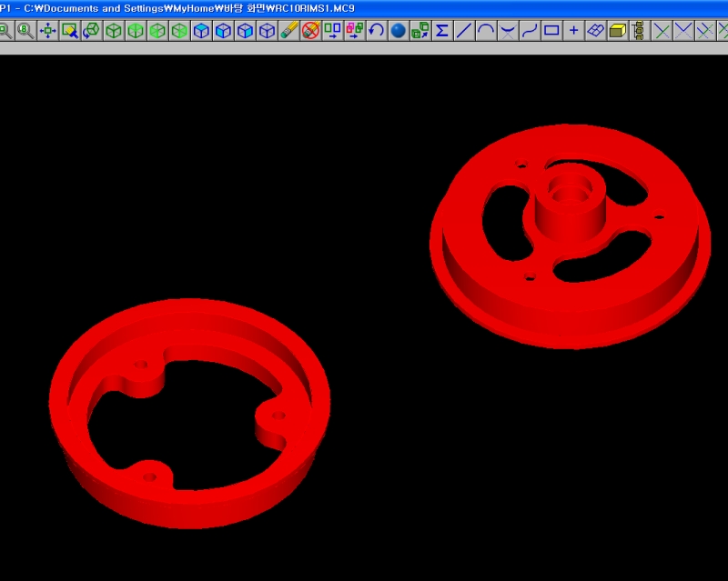Viewport: 728px width, 581px height.
Task: Fit the geometry to screen with four-arrow icon
Action: pos(48,31)
